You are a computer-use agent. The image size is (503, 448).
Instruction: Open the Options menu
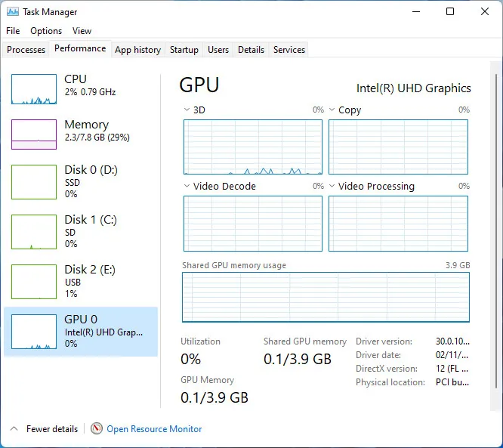coord(46,31)
